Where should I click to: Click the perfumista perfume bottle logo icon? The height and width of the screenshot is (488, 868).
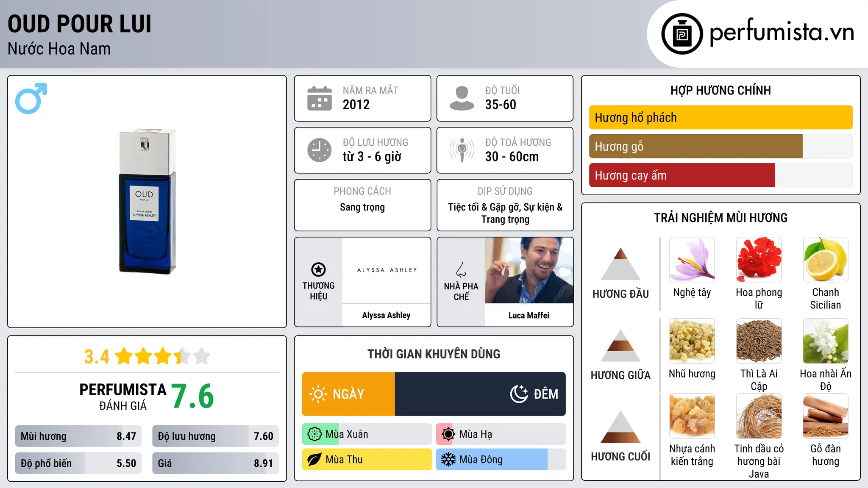682,34
